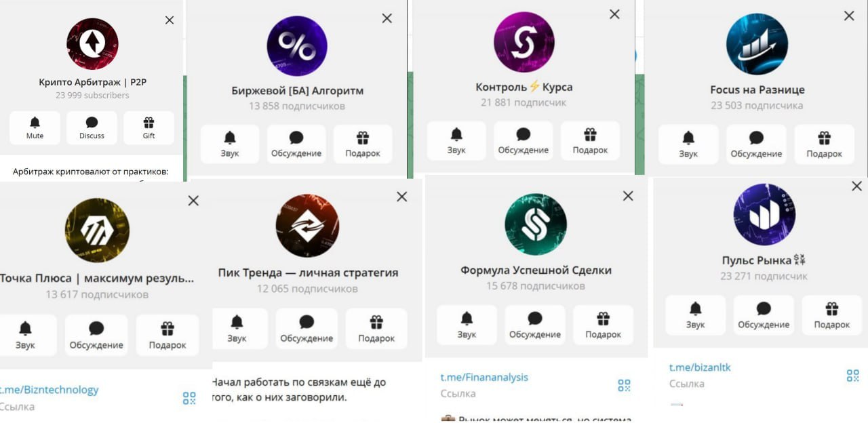868x423 pixels.
Task: Click Подарок for Формула Успешной Сделки
Action: pos(604,325)
